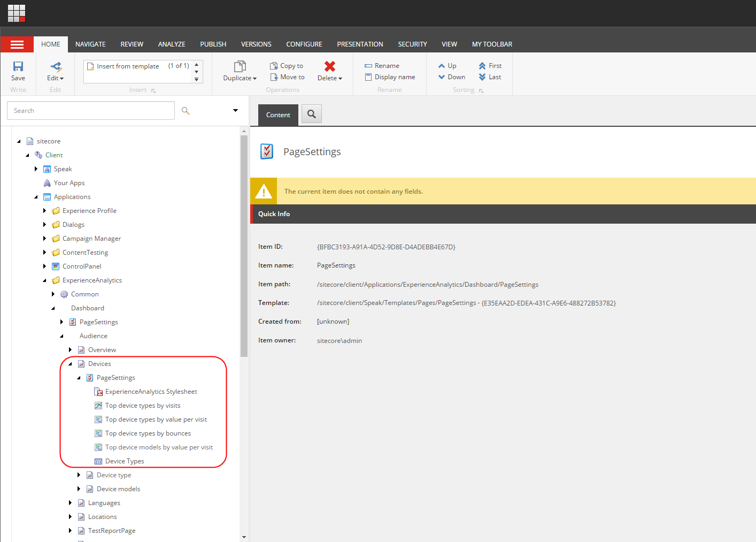Expand the Speak tree node
Image resolution: width=756 pixels, height=542 pixels.
coord(36,169)
